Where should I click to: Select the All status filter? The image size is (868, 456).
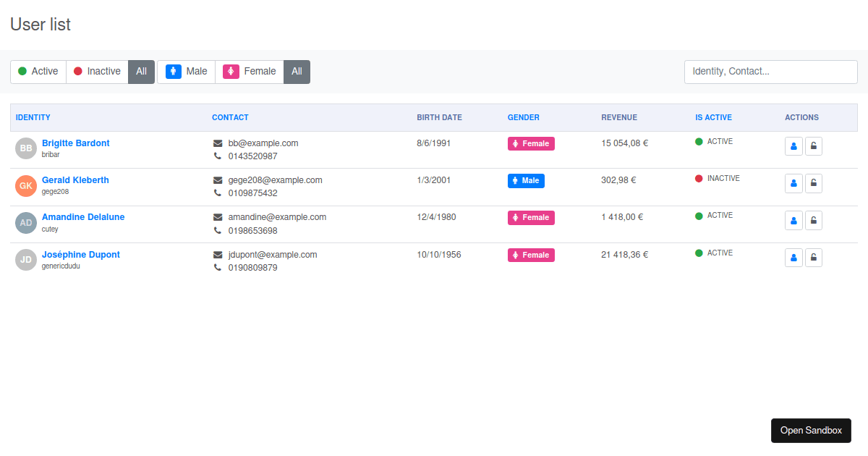(141, 71)
